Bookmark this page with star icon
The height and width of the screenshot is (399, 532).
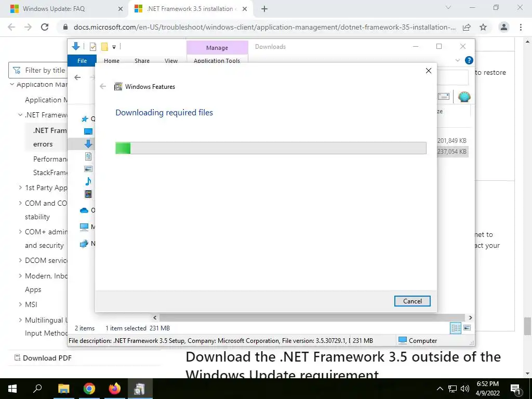point(483,27)
